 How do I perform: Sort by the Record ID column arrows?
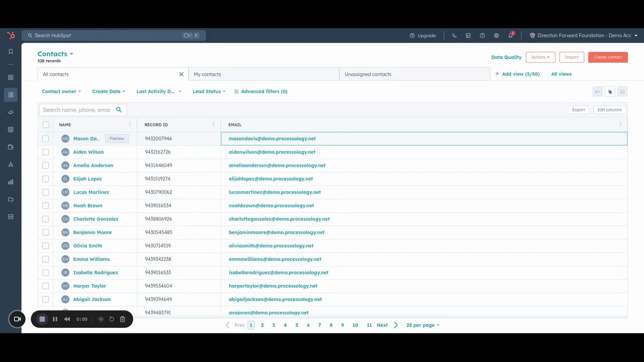pyautogui.click(x=213, y=125)
